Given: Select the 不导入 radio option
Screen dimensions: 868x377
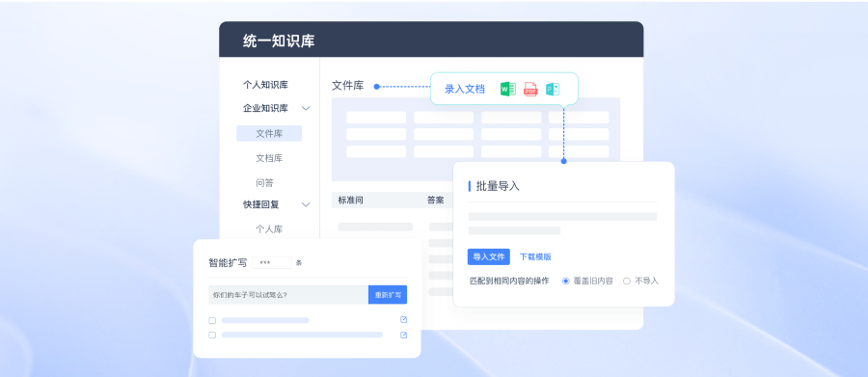Looking at the screenshot, I should [x=627, y=281].
